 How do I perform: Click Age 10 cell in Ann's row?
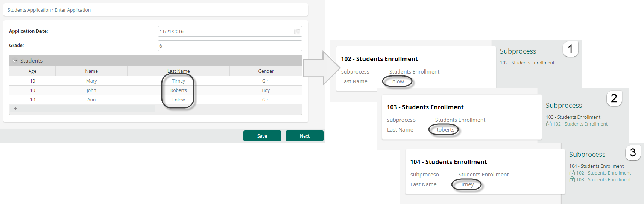point(32,100)
